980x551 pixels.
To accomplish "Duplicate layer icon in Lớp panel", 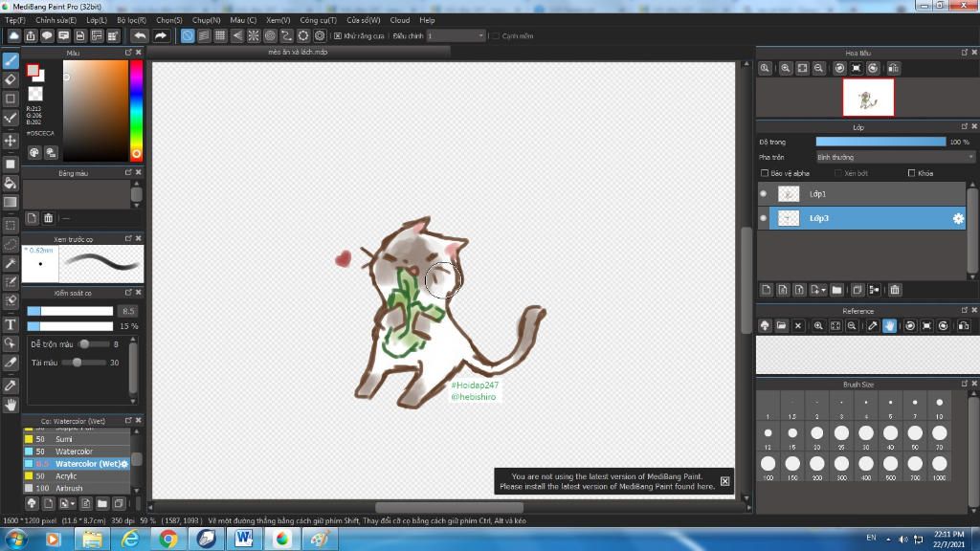I will coord(857,290).
